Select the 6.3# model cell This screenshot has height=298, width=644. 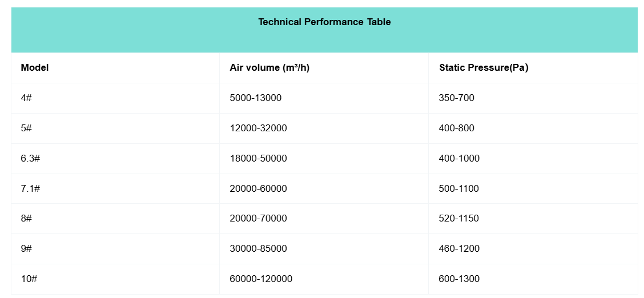pyautogui.click(x=30, y=159)
